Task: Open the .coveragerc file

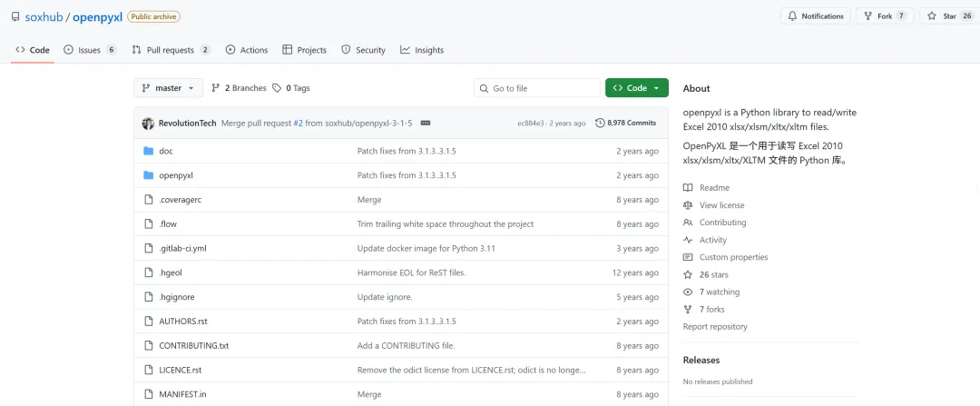Action: click(x=180, y=200)
